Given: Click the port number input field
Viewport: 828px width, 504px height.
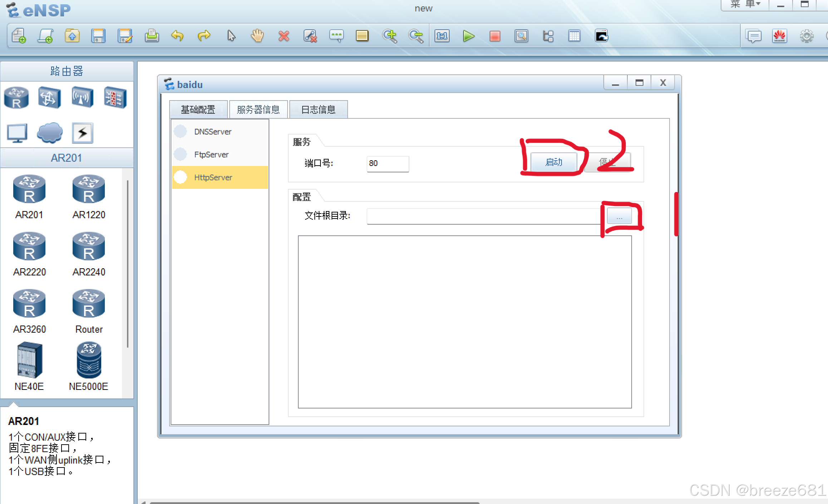Looking at the screenshot, I should pyautogui.click(x=388, y=163).
